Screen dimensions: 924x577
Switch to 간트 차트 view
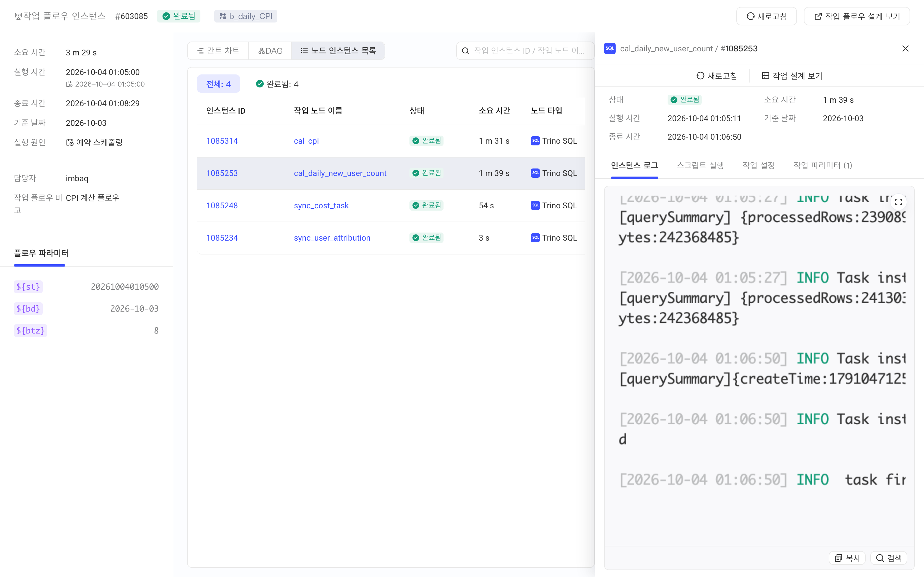pos(218,51)
